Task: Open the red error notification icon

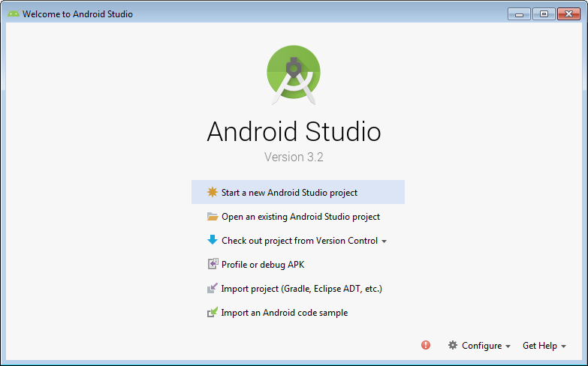Action: point(426,345)
